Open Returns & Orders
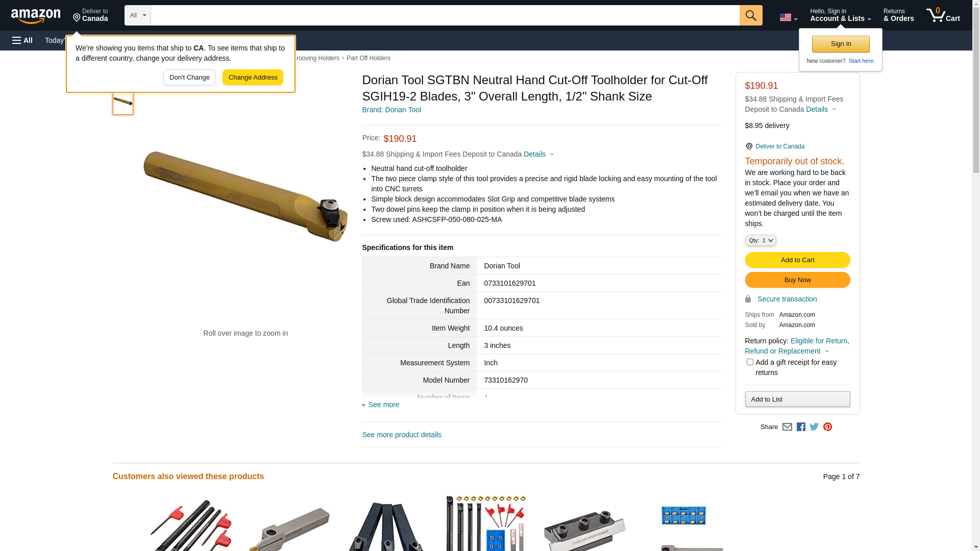This screenshot has height=551, width=980. pyautogui.click(x=899, y=15)
